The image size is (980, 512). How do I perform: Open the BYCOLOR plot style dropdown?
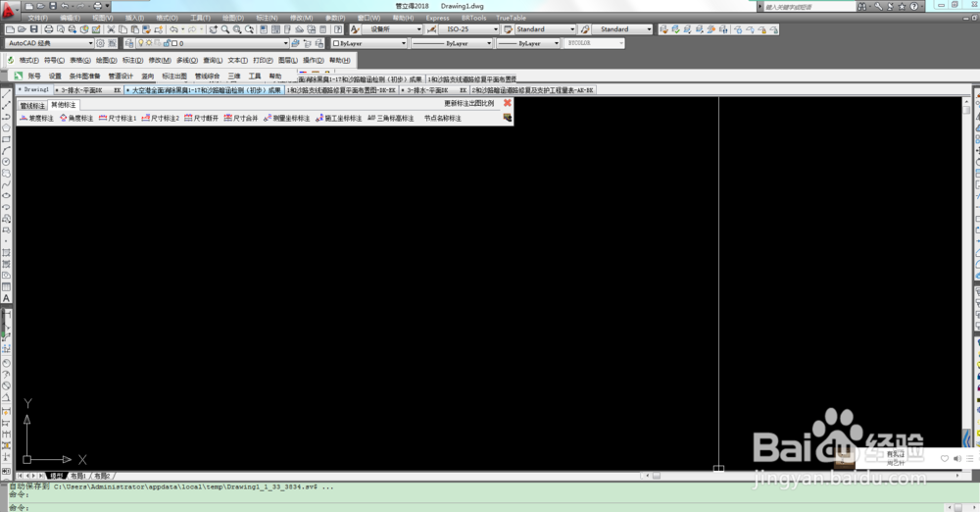pos(593,43)
